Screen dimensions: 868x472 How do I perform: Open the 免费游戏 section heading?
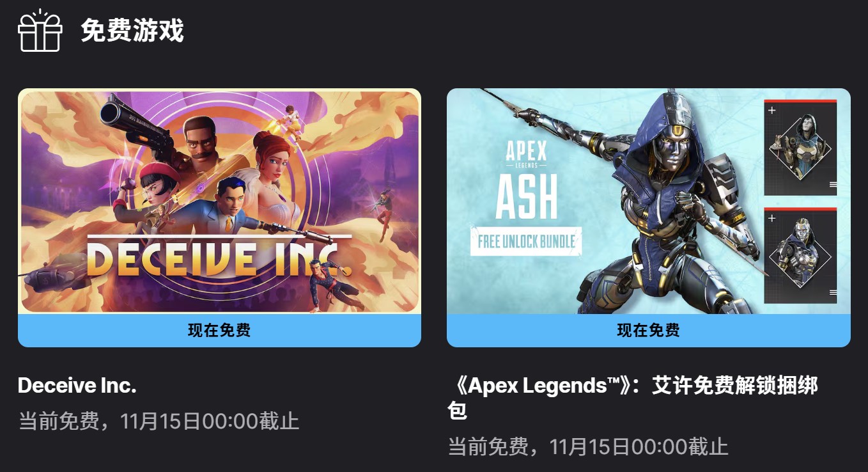pos(132,31)
